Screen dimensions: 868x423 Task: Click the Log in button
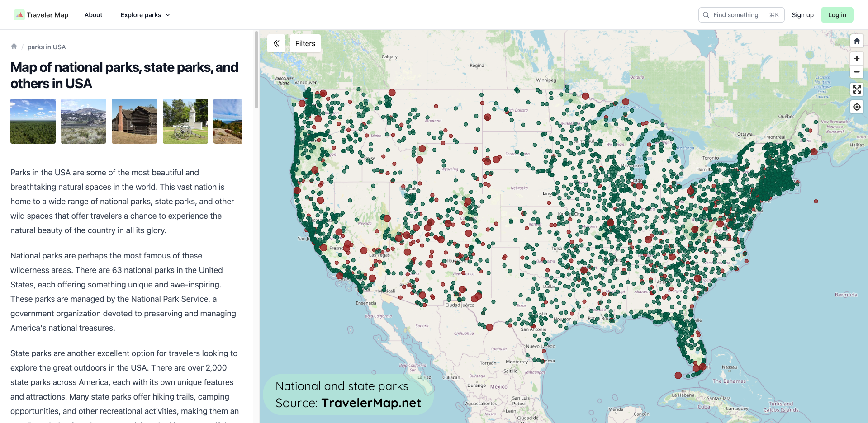837,15
